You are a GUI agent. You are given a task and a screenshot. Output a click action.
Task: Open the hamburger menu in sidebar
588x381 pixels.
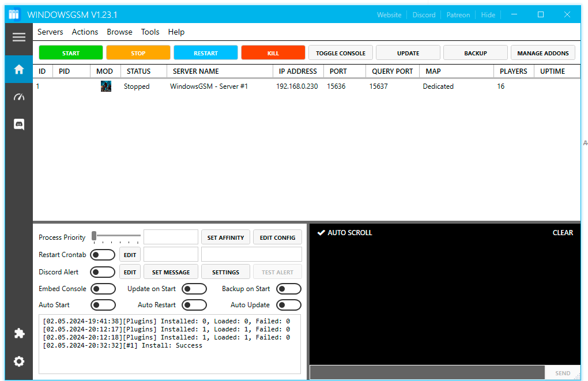(x=19, y=37)
